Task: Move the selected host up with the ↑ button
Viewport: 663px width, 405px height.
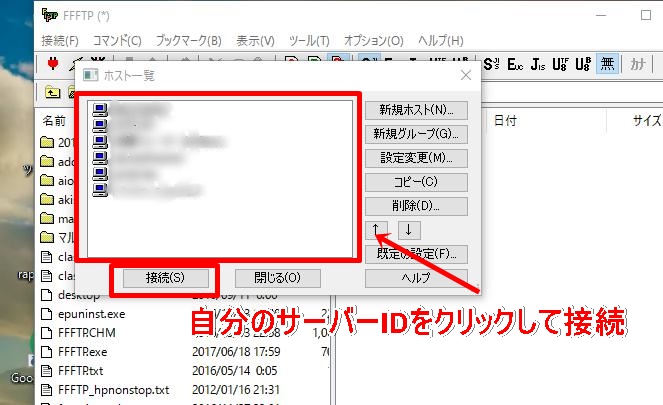Action: click(376, 230)
